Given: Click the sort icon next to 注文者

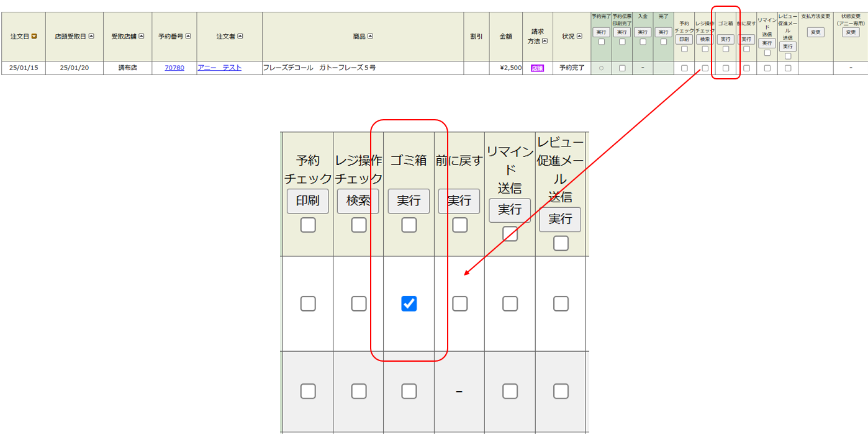Looking at the screenshot, I should click(240, 37).
